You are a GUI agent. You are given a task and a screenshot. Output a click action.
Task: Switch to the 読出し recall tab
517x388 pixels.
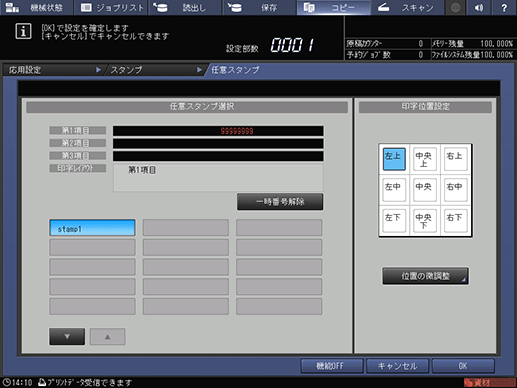coord(186,7)
